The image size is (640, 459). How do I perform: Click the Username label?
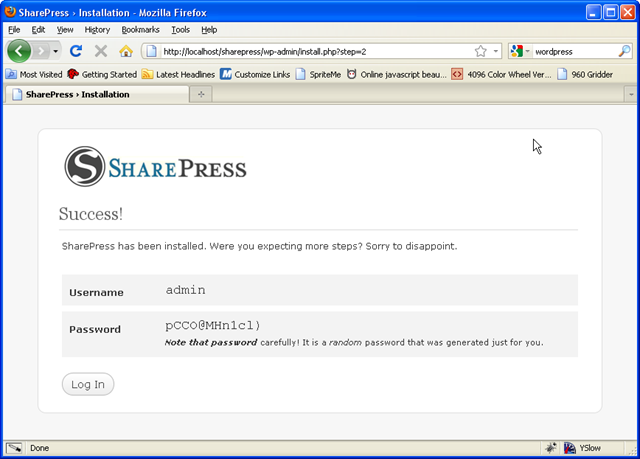(96, 293)
